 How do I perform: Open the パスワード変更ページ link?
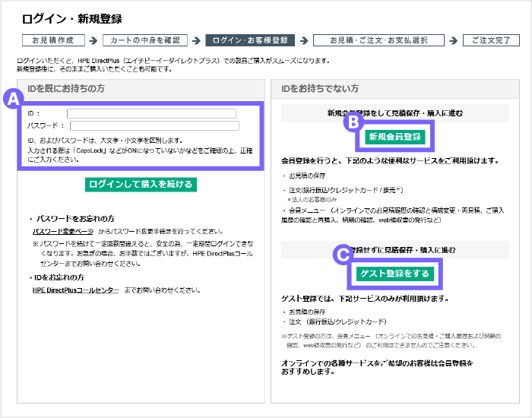click(63, 230)
